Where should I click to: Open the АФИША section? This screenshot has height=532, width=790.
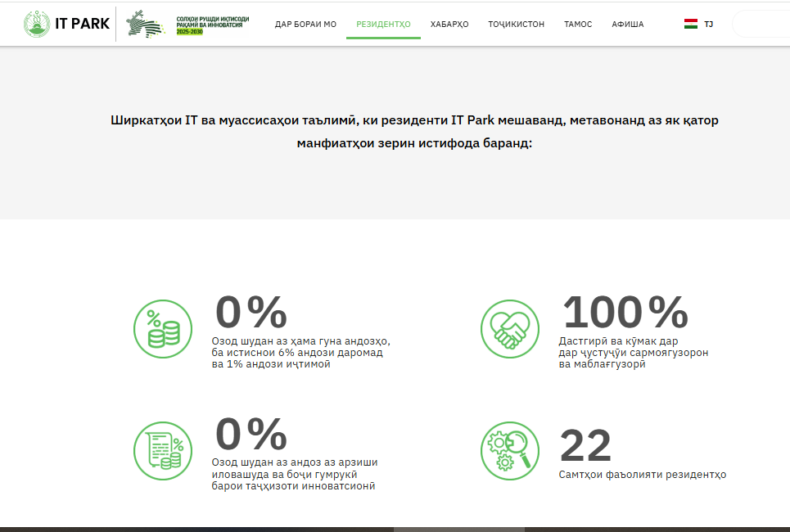click(627, 25)
